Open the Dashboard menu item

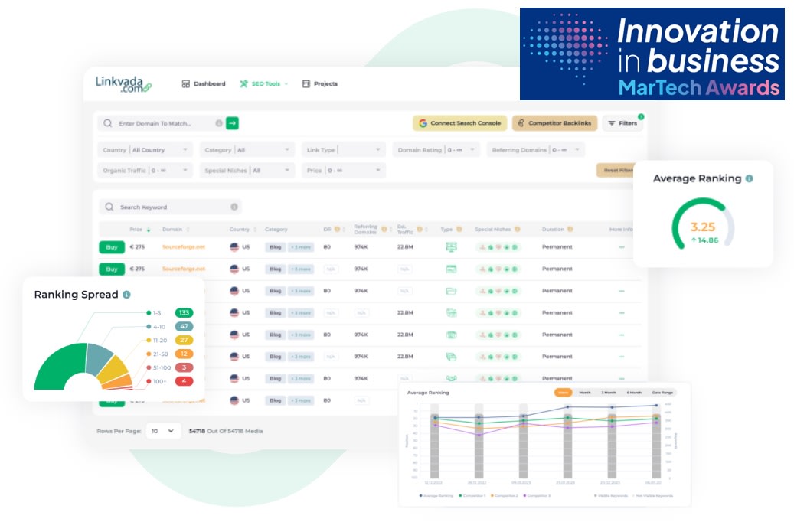204,83
